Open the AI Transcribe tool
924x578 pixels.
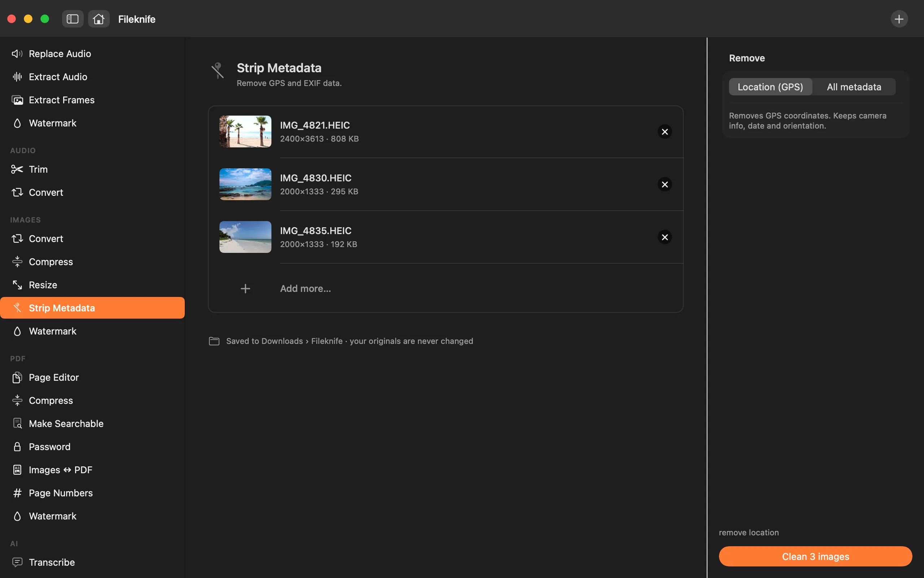click(x=92, y=562)
